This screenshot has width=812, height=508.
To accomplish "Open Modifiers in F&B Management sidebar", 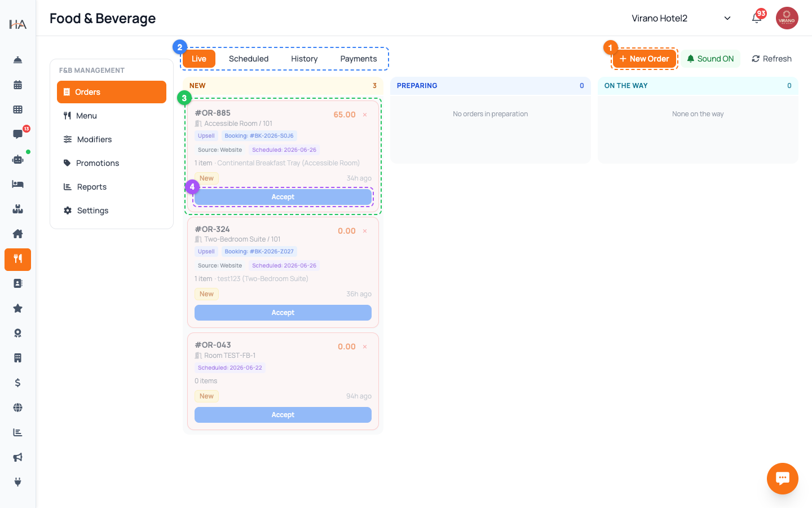I will tap(112, 139).
